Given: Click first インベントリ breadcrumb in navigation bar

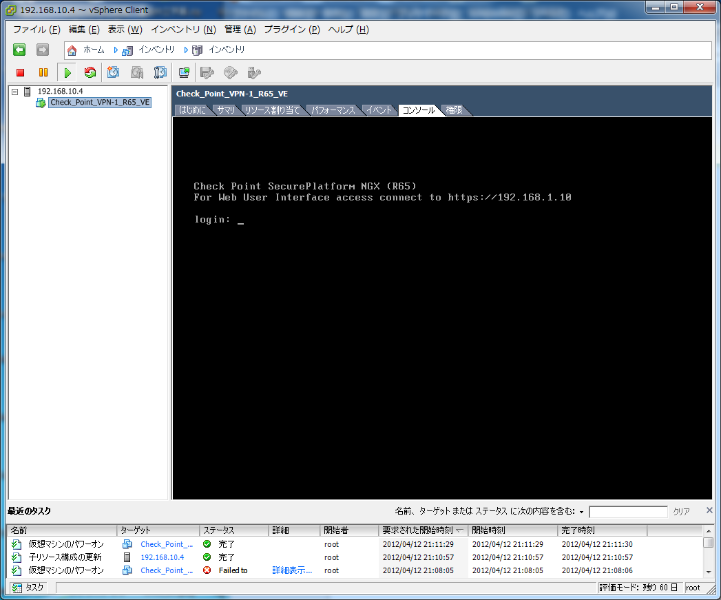Looking at the screenshot, I should (x=156, y=50).
